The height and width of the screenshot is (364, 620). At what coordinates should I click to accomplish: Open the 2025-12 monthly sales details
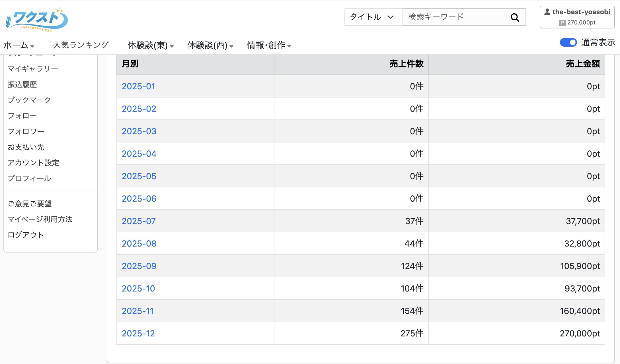[138, 333]
